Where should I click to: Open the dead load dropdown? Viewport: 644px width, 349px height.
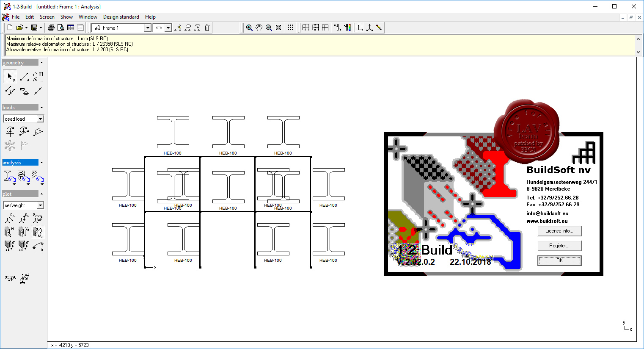point(41,119)
